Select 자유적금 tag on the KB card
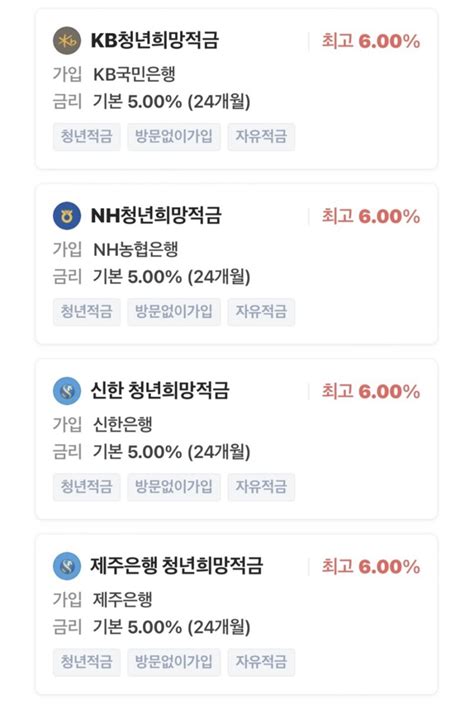474x704 pixels. click(x=261, y=136)
